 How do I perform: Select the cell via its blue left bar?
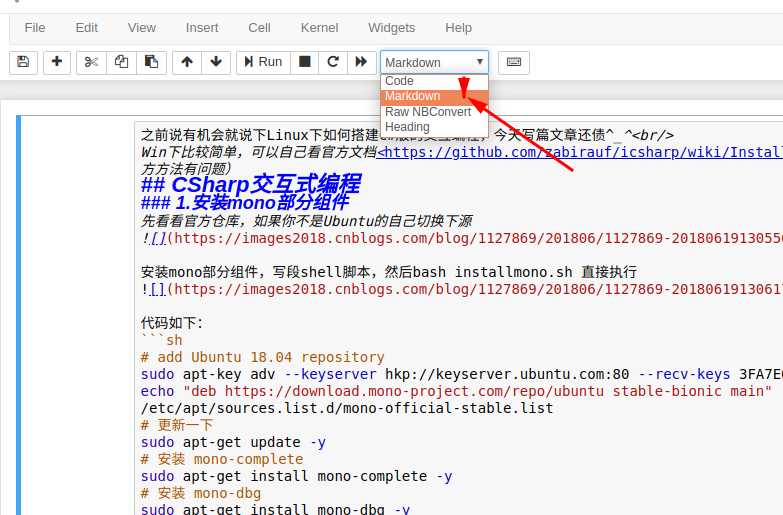coord(18,315)
